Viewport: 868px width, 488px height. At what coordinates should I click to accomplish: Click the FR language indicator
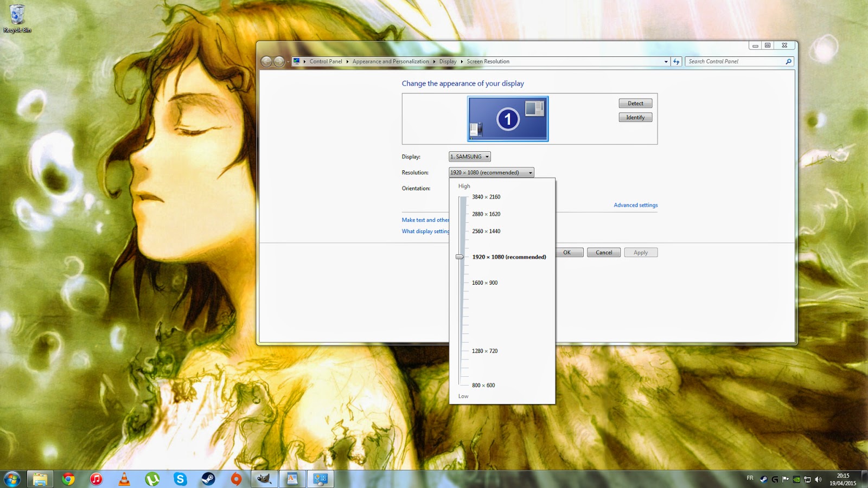coord(750,478)
